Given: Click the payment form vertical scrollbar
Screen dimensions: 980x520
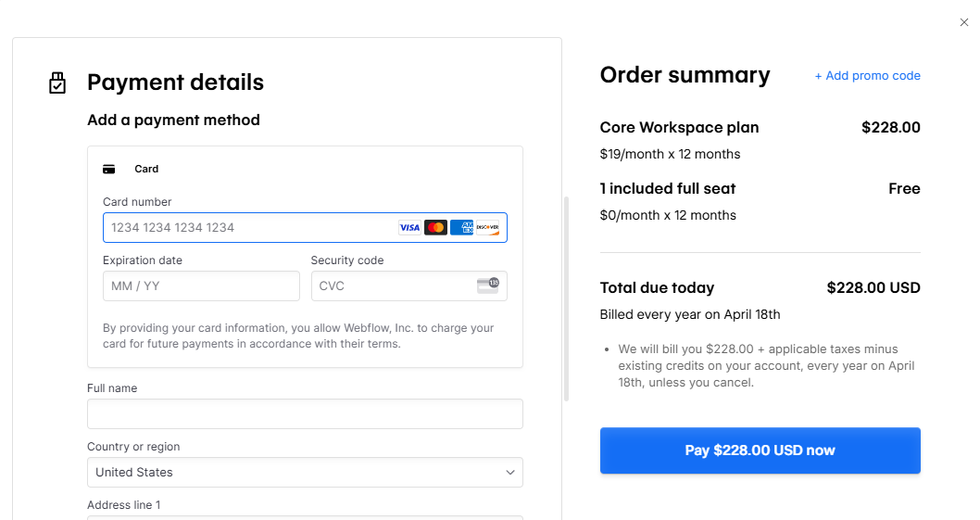Looking at the screenshot, I should click(x=567, y=298).
